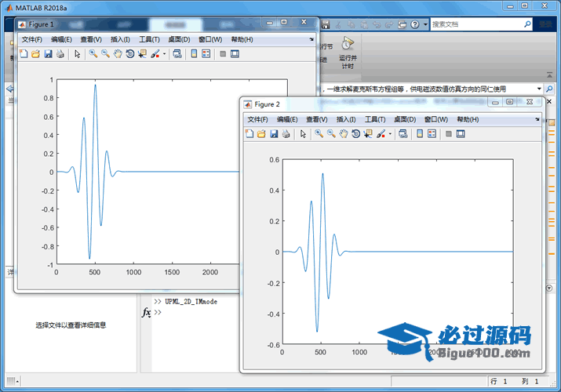This screenshot has height=392, width=561.
Task: Open 帮助(H) menu in Figure 1
Action: (242, 40)
